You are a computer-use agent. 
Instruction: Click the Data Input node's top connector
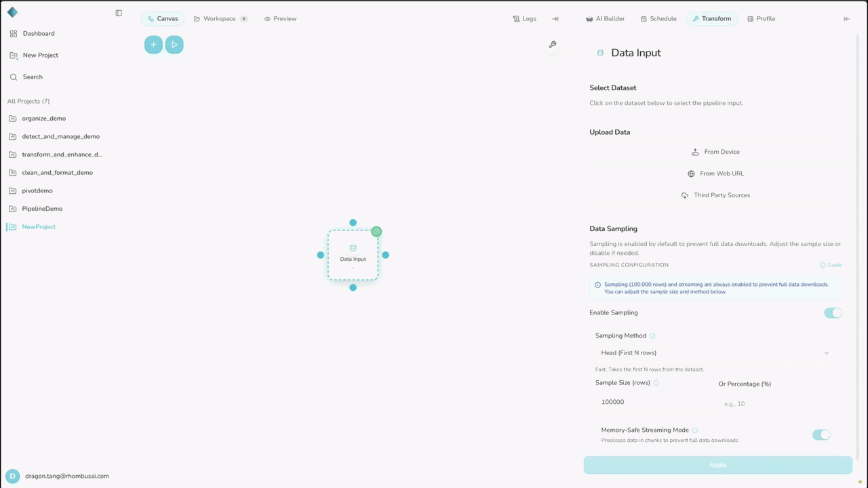[x=353, y=222]
